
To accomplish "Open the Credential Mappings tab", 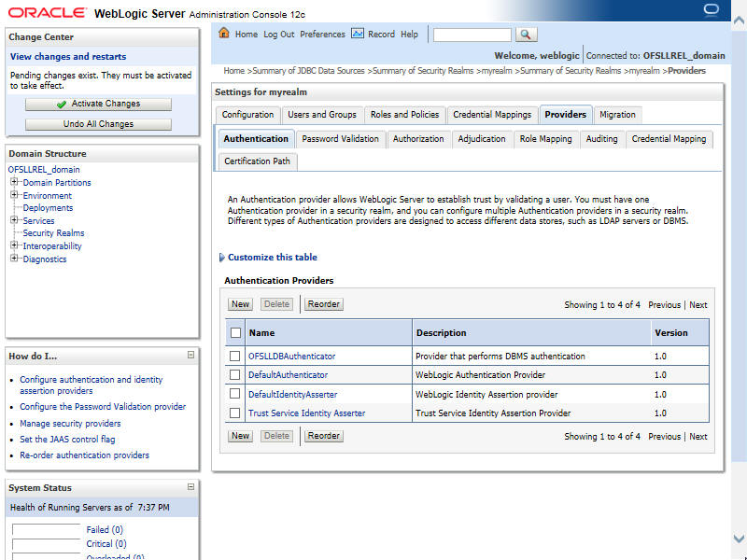I will [x=492, y=115].
